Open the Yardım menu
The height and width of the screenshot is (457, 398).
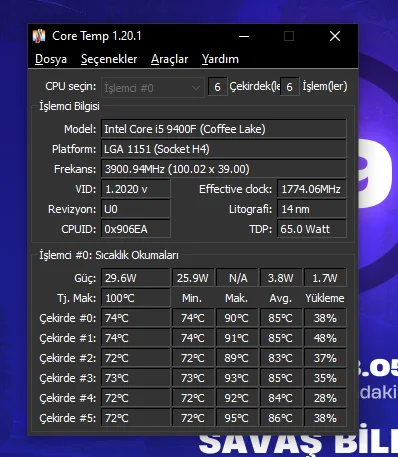pos(220,59)
